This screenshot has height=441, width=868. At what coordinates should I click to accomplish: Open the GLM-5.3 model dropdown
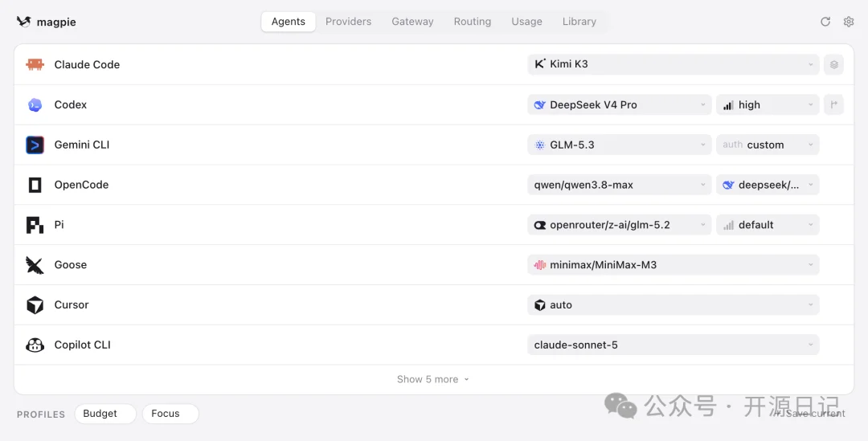tap(620, 145)
